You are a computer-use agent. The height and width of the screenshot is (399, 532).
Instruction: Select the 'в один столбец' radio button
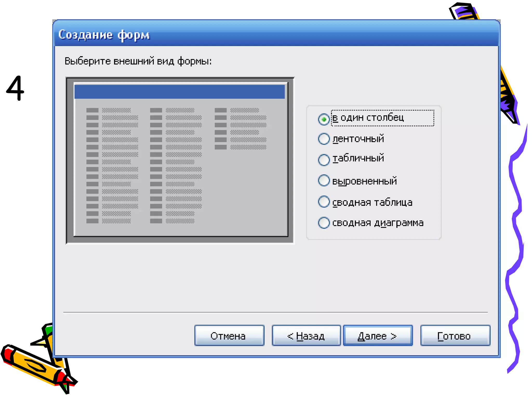324,119
